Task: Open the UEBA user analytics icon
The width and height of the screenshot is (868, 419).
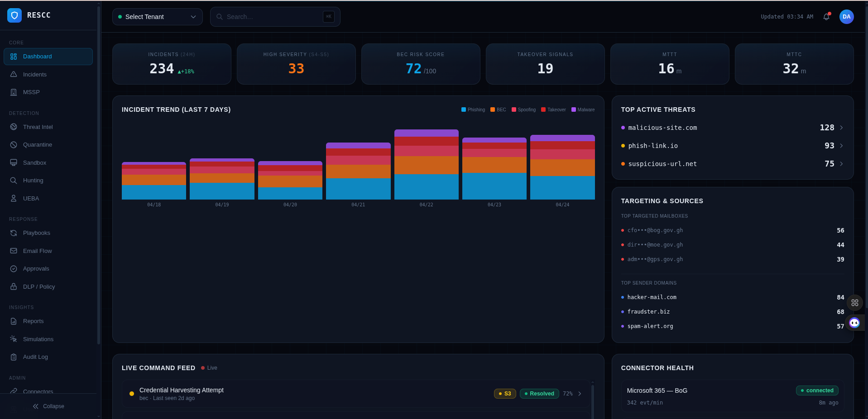Action: click(14, 198)
